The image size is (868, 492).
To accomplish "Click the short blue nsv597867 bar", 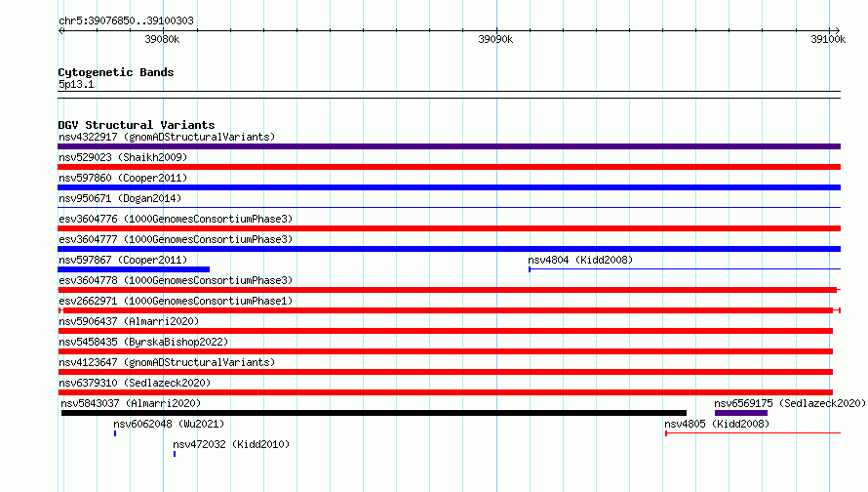I will (x=134, y=269).
